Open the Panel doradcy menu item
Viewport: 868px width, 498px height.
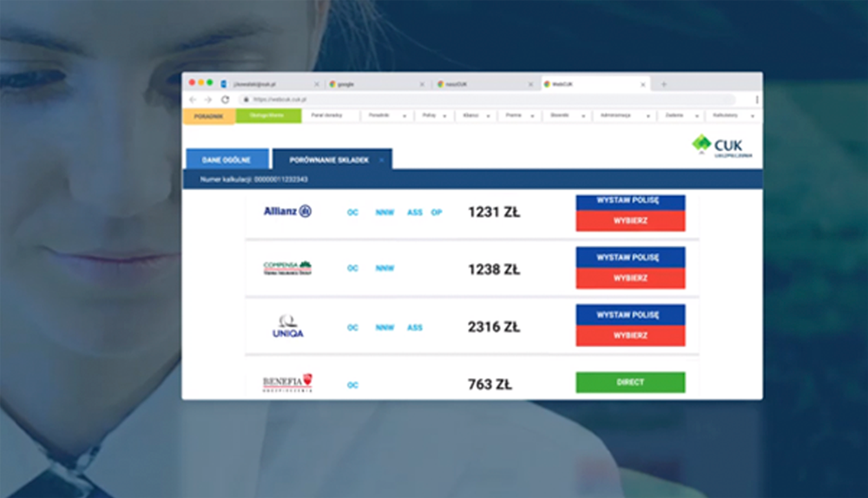pyautogui.click(x=326, y=115)
